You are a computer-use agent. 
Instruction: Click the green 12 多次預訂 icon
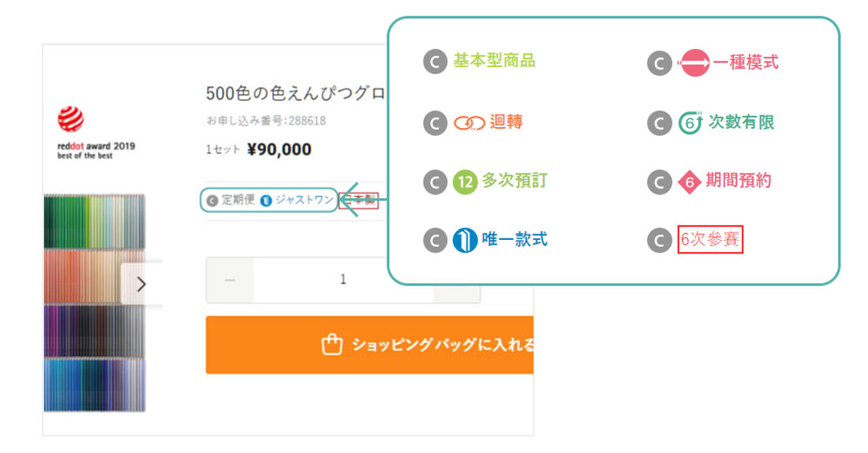coord(465,182)
